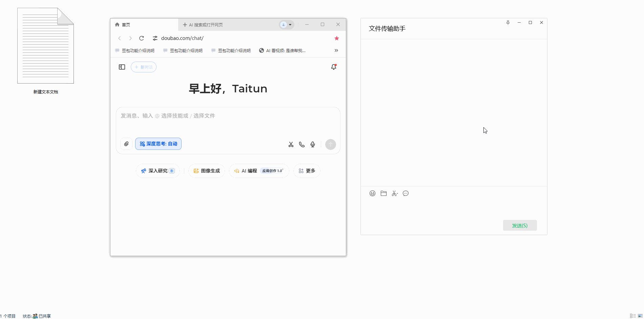Toggle 深度思考: 自动 mode

pyautogui.click(x=158, y=144)
